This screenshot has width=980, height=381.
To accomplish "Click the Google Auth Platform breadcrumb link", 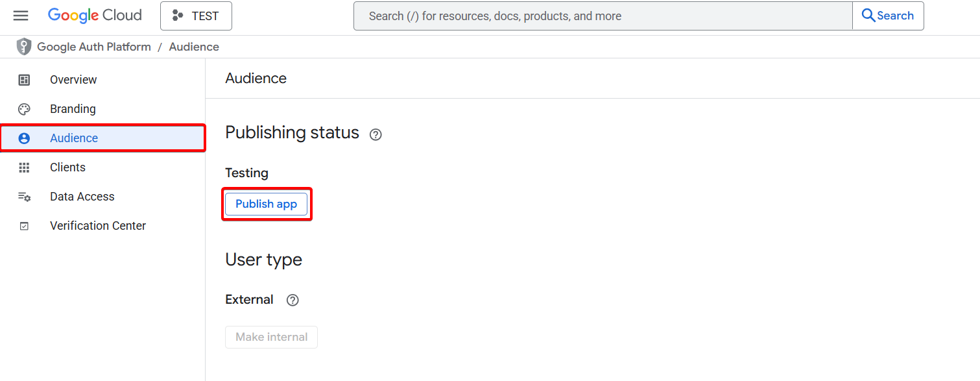I will click(94, 47).
